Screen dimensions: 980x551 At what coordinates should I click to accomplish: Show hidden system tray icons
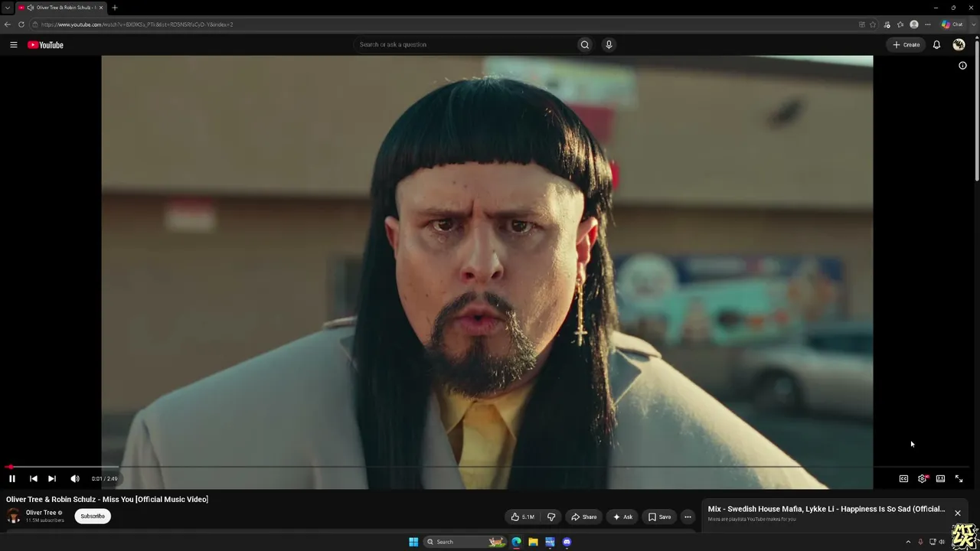[x=908, y=542]
